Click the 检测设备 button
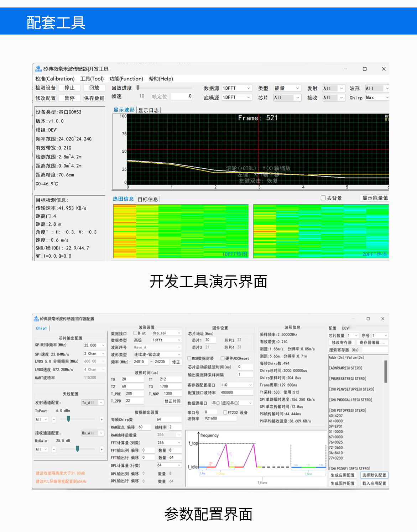This screenshot has height=532, width=417. (46, 88)
